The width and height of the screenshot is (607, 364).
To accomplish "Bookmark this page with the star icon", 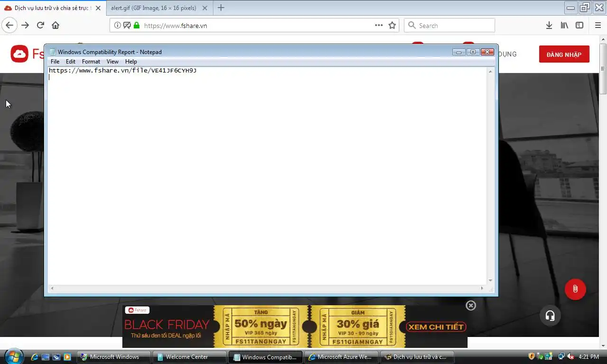I will (392, 26).
